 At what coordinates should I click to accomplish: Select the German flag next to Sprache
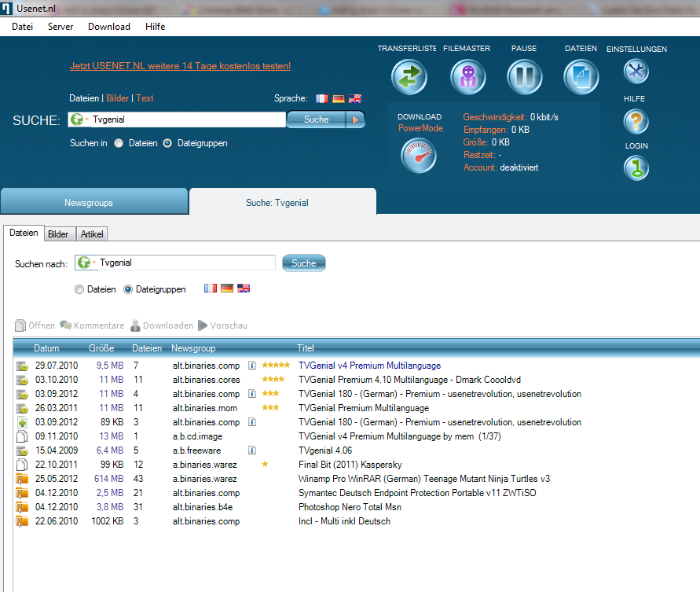click(x=339, y=99)
